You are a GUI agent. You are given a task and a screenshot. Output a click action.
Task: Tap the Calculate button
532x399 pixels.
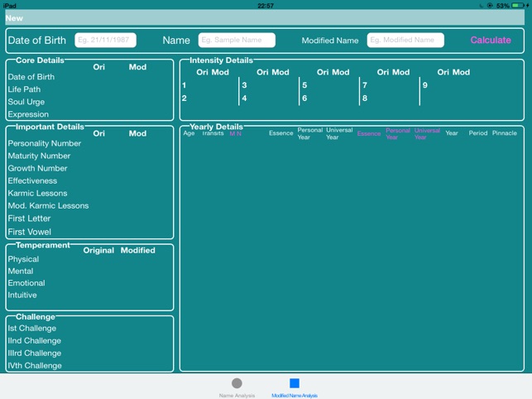coord(491,40)
